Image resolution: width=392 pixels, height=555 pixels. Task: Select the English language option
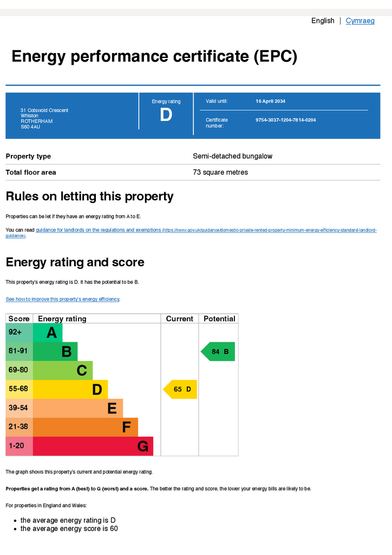tap(323, 21)
